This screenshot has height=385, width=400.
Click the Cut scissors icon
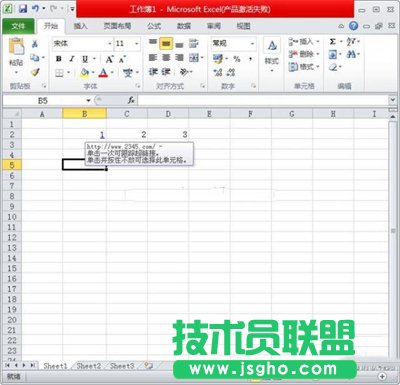pyautogui.click(x=35, y=43)
